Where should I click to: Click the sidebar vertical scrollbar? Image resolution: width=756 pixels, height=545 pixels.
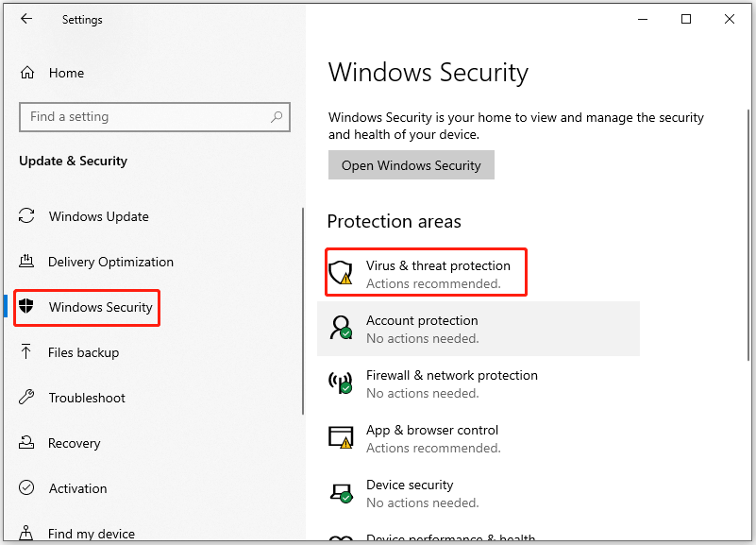pos(303,312)
